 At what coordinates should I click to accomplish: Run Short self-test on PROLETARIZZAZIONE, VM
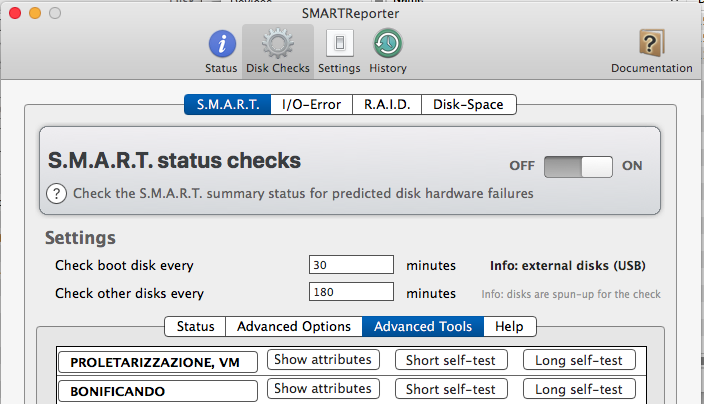[451, 360]
